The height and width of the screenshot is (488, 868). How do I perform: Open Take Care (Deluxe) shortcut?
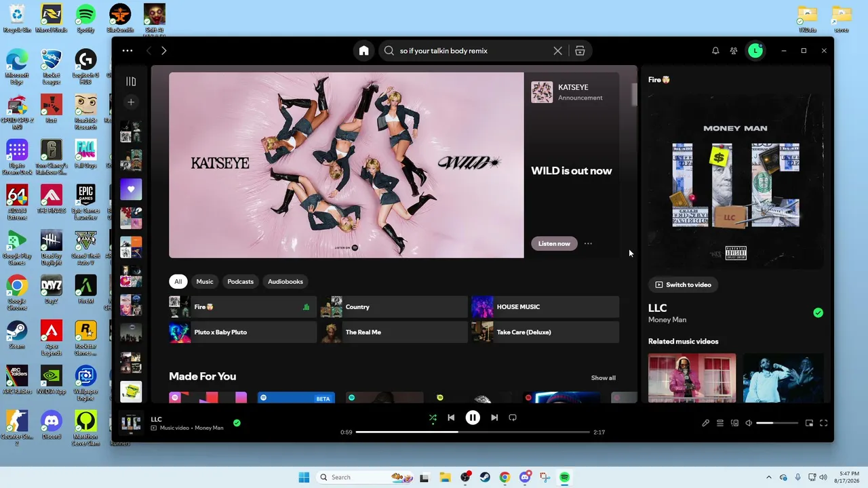[545, 332]
